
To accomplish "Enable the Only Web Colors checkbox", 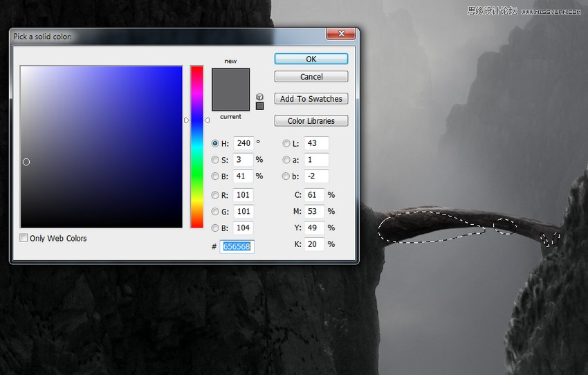I will tap(24, 238).
